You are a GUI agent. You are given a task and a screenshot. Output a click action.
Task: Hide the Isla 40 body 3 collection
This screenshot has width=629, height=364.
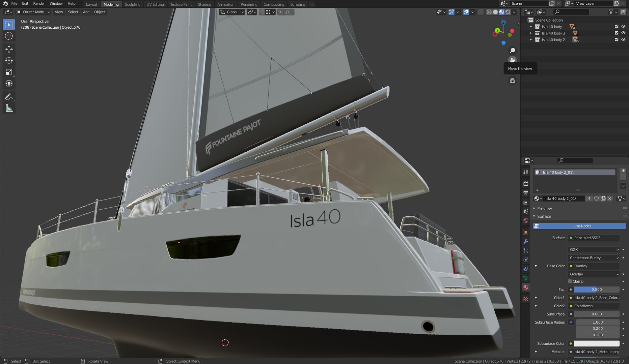(x=623, y=33)
